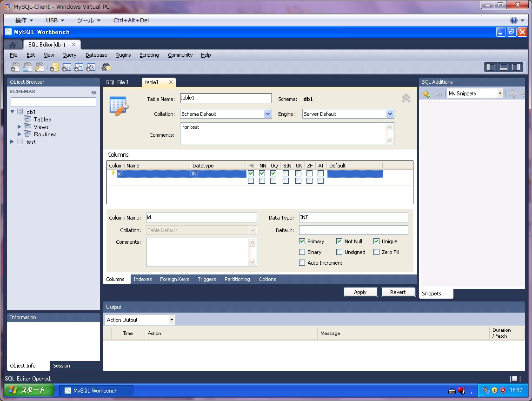This screenshot has width=532, height=401.
Task: Toggle the bottom output panel visibility
Action: 504,67
